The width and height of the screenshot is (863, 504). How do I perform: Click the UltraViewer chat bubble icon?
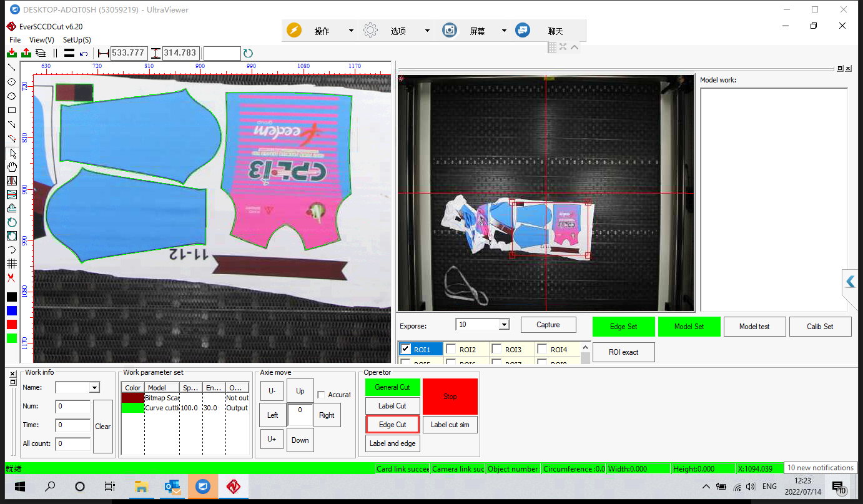(x=523, y=31)
